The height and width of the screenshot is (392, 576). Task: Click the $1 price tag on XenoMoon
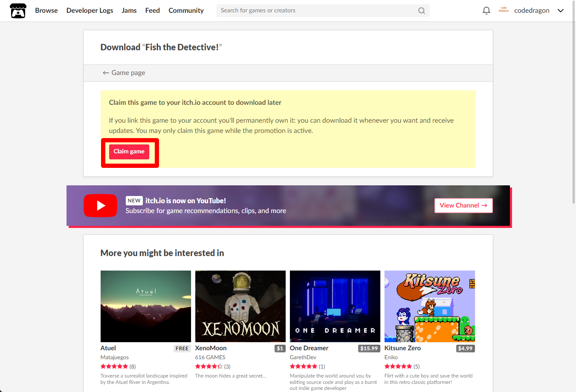point(280,349)
